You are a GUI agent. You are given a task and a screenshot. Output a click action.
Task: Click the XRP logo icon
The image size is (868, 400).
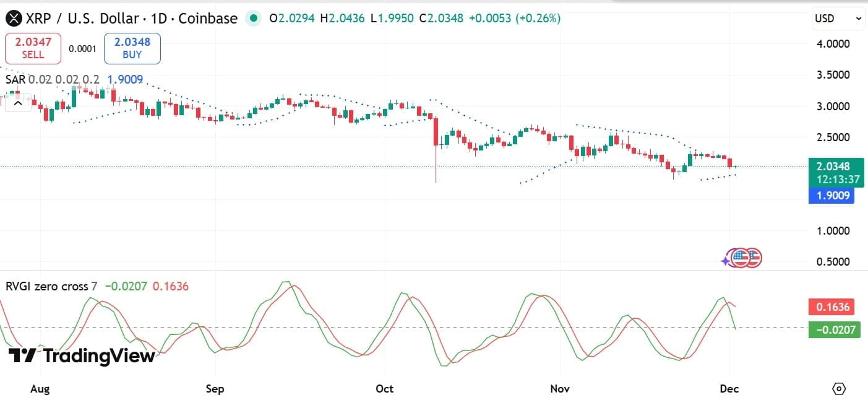pos(12,18)
